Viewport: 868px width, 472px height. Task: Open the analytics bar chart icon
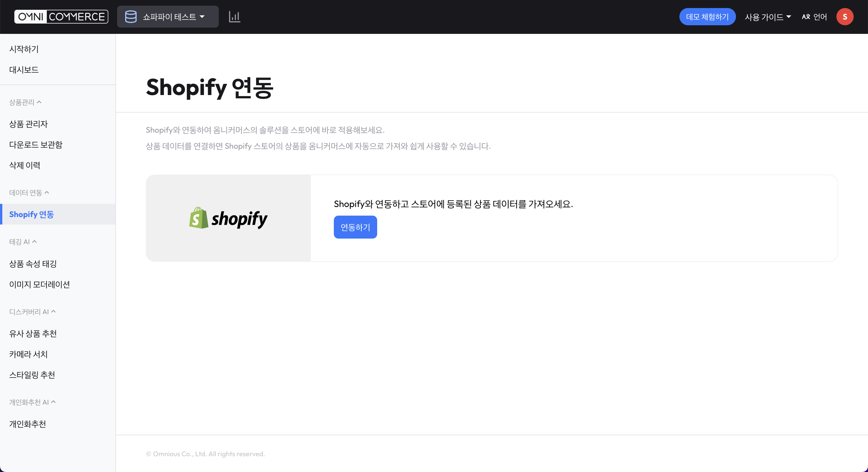click(x=235, y=17)
